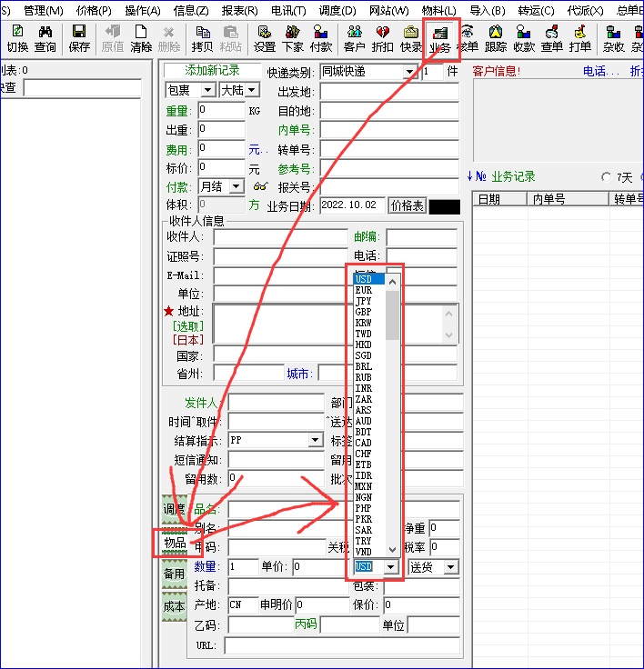Click the 重量 weight input field
The height and width of the screenshot is (669, 644).
(222, 110)
